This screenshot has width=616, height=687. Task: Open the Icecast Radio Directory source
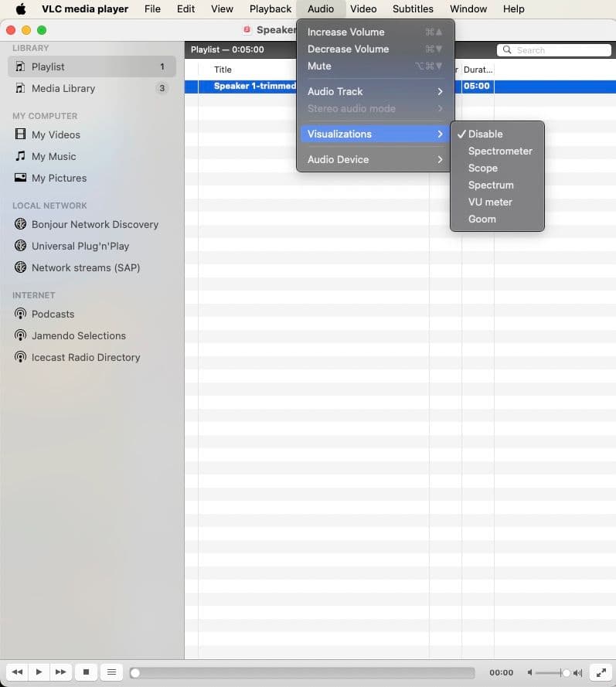(x=86, y=357)
